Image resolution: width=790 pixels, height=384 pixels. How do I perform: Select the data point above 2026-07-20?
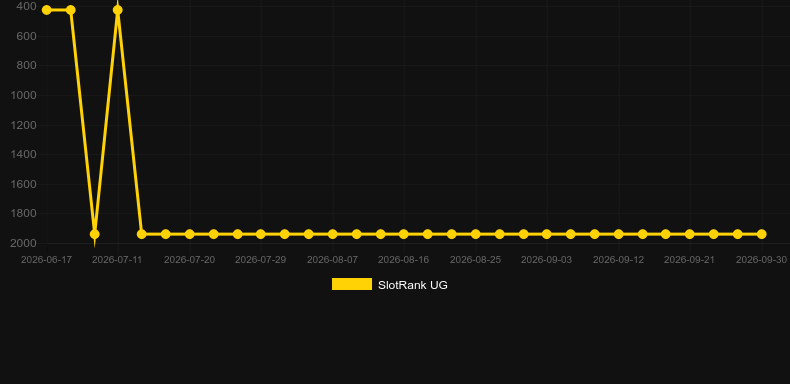[189, 234]
